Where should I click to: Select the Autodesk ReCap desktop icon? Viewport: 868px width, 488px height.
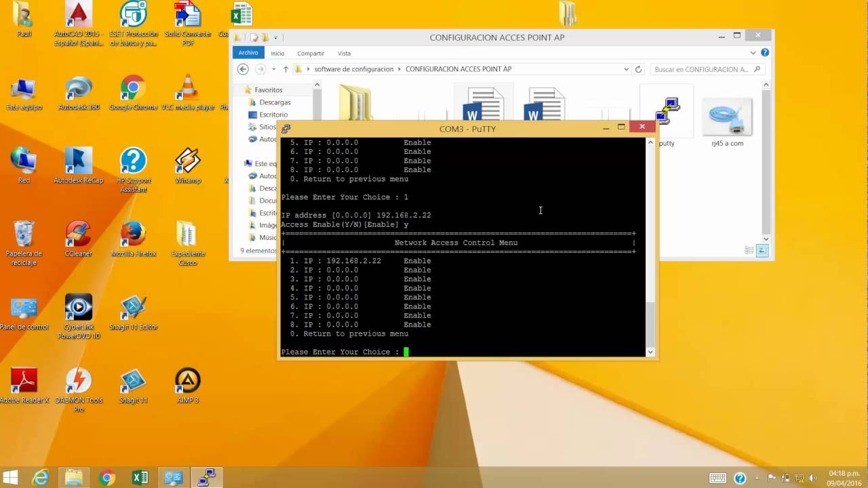point(79,167)
